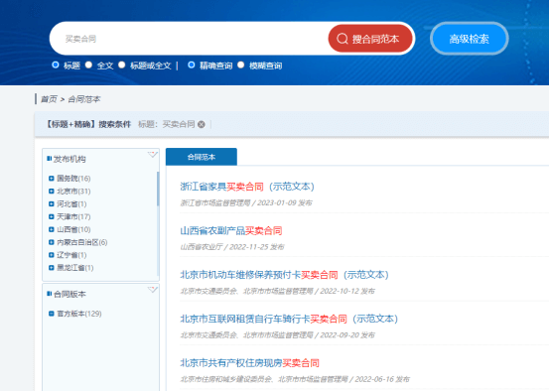Select the 模糊查询 radio button
Viewport: 549px width, 392px height.
pyautogui.click(x=240, y=65)
